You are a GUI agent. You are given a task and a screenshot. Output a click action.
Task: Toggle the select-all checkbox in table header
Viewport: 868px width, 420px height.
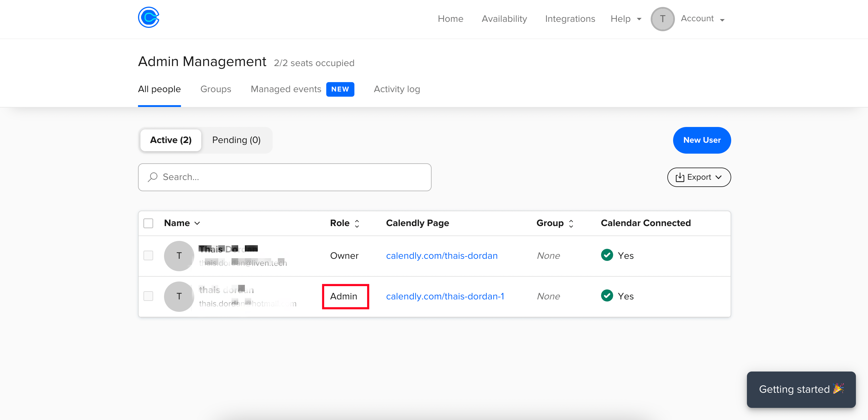click(148, 223)
